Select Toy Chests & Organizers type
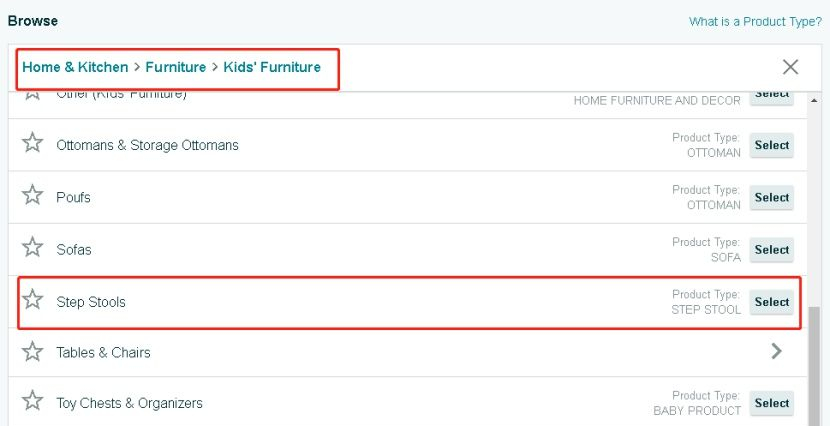830x426 pixels. tap(772, 403)
